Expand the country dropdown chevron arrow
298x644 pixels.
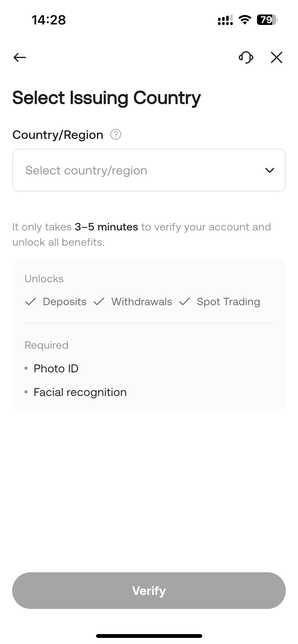pos(269,170)
